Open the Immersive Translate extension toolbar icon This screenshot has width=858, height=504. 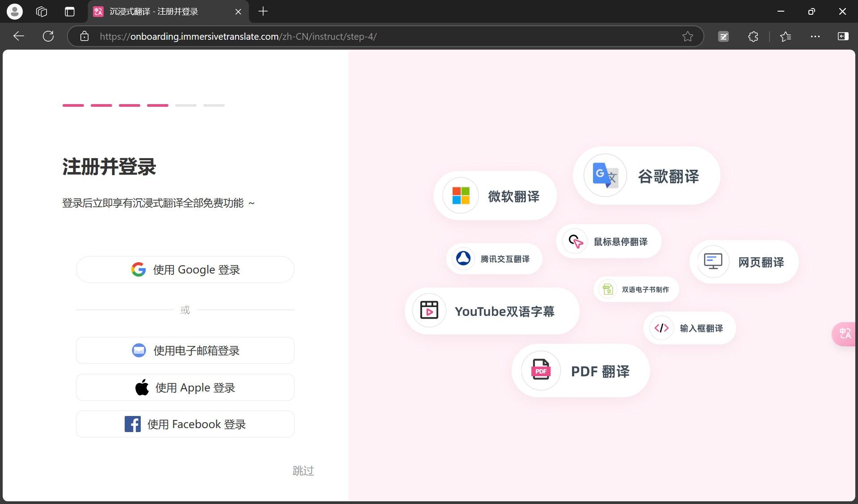click(x=723, y=37)
